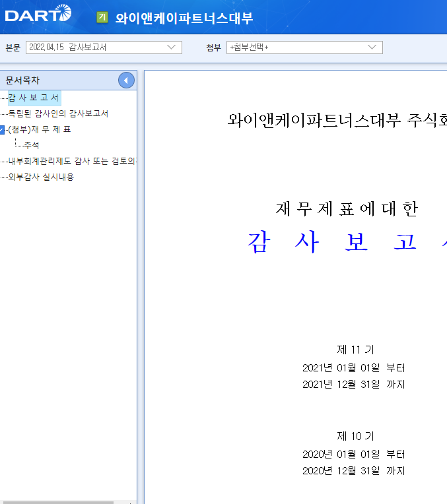Click the horizontal scrollbar of the contents panel
Image resolution: width=447 pixels, height=504 pixels.
[x=57, y=502]
